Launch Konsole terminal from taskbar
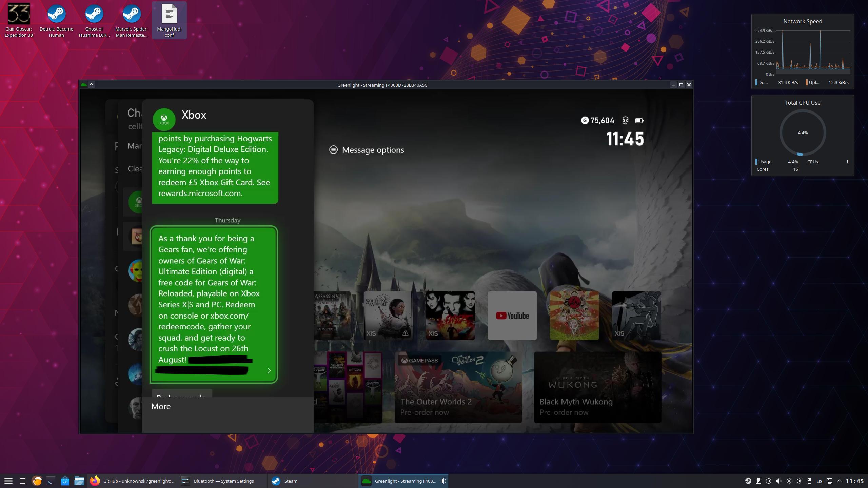The image size is (868, 488). (51, 481)
